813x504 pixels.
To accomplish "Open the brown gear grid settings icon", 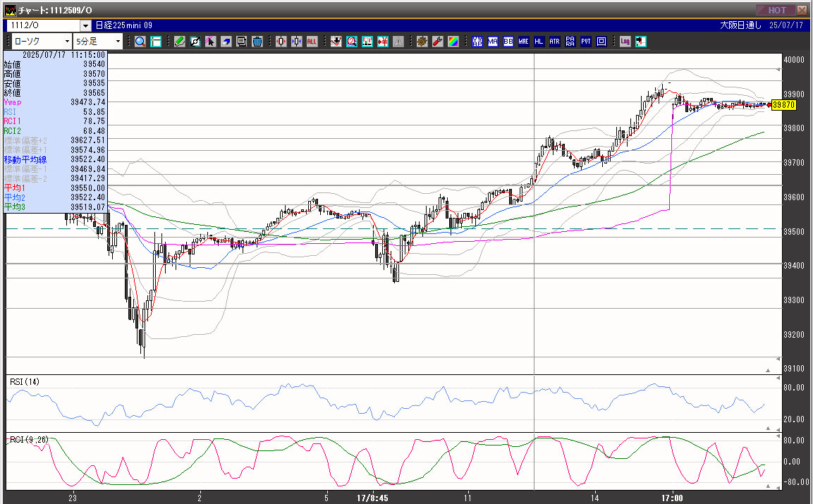I will (422, 42).
